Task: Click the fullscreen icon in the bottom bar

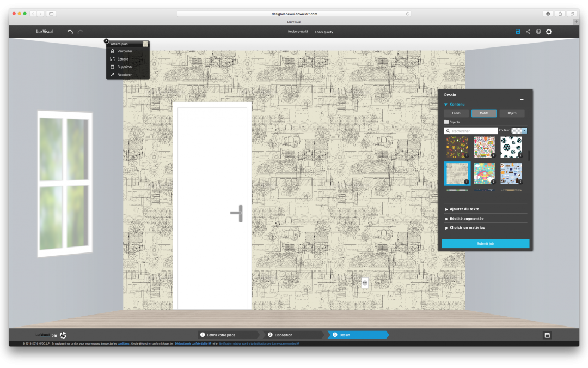Action: pyautogui.click(x=547, y=335)
